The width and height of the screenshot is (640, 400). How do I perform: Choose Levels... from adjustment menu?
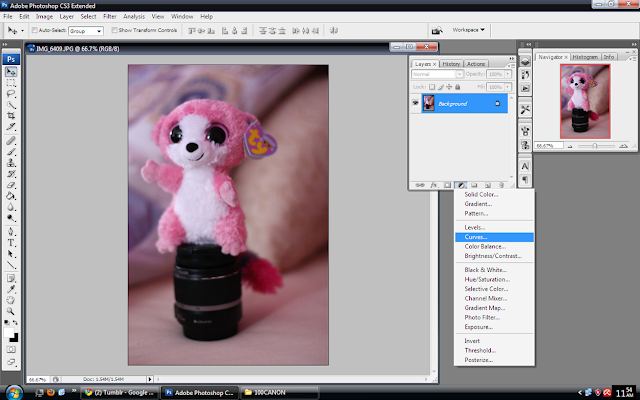tap(494, 227)
